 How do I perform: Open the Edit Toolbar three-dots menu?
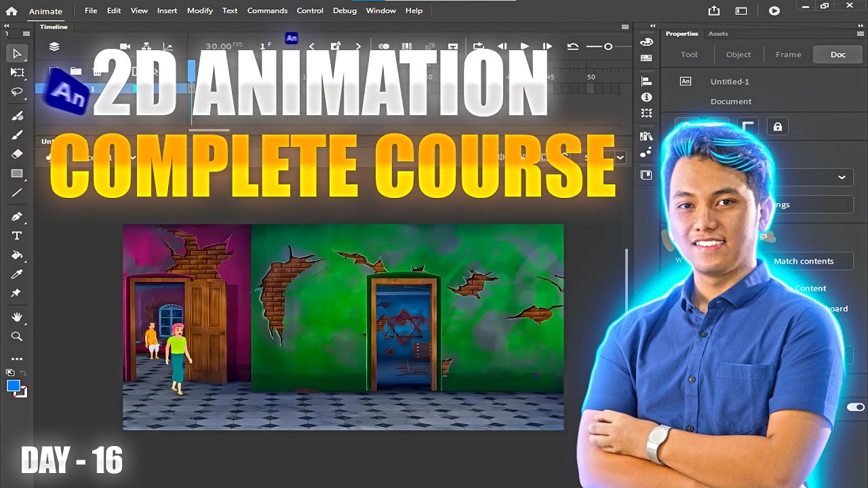(x=17, y=359)
